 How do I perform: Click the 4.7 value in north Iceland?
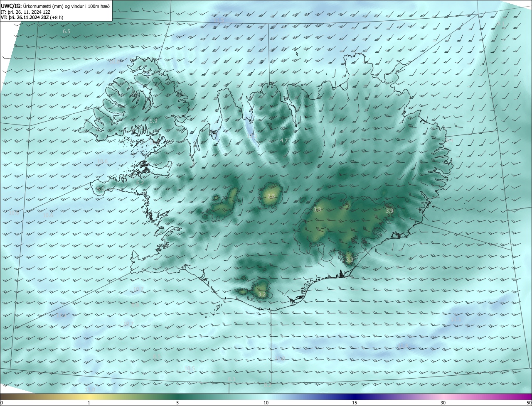click(284, 141)
